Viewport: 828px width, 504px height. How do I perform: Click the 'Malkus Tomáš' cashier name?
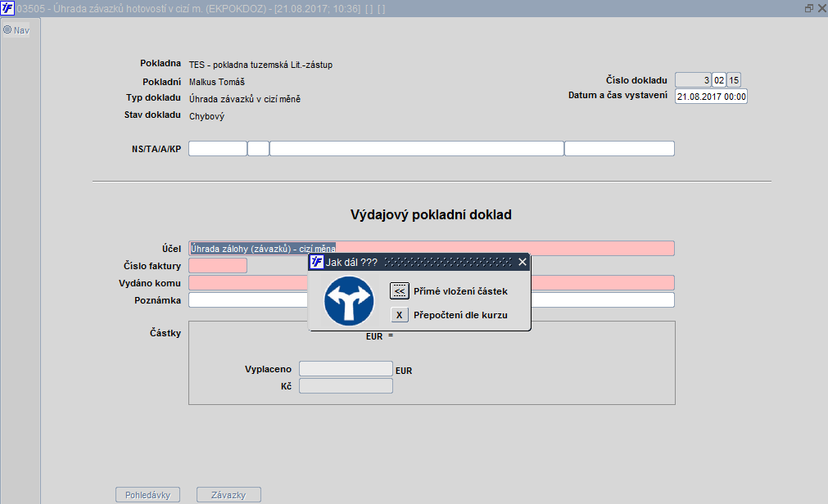(x=217, y=82)
